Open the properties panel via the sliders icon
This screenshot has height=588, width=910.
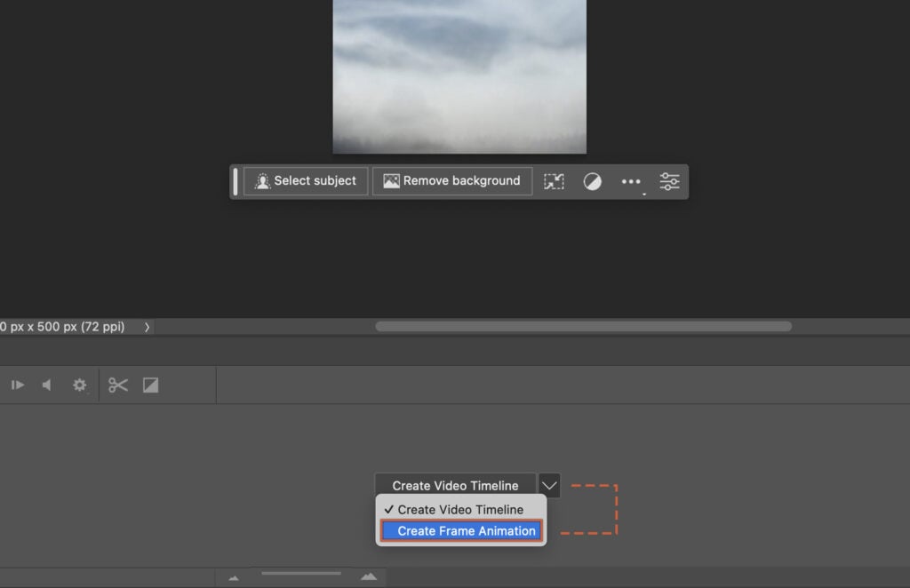[x=669, y=181]
